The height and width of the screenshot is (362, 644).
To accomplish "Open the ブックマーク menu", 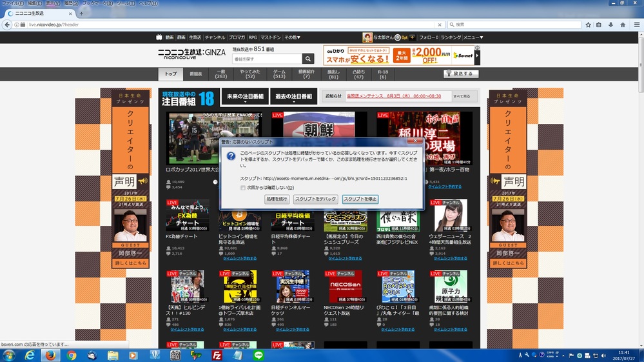I will click(97, 3).
